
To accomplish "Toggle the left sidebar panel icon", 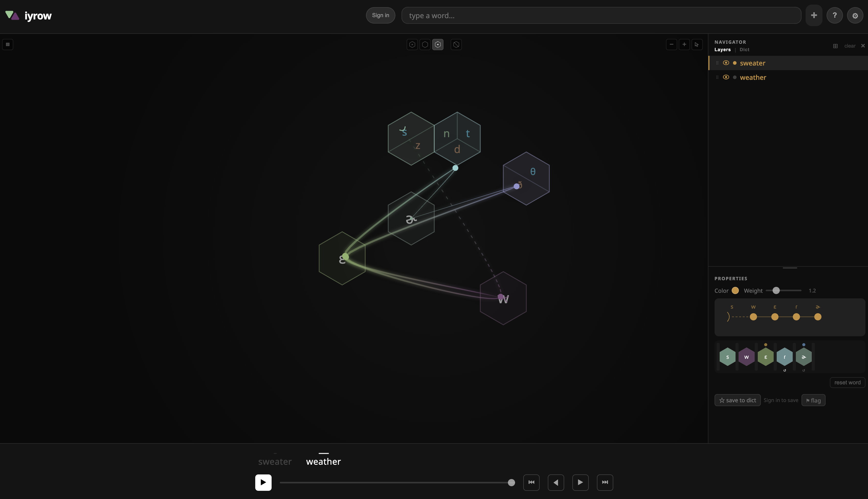I will pos(7,45).
